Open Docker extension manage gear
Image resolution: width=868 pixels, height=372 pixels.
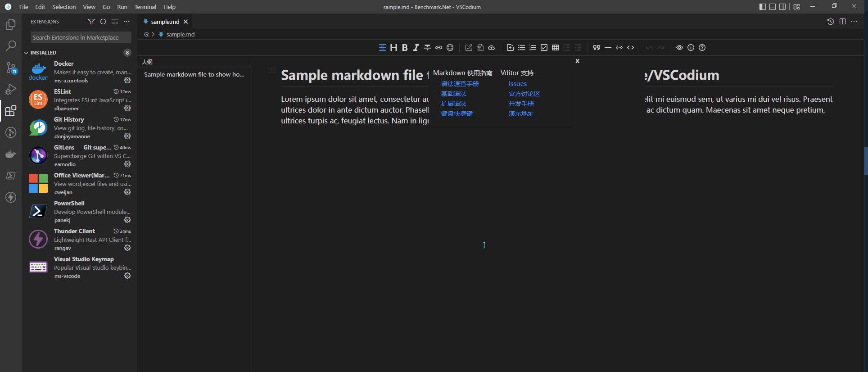[127, 80]
